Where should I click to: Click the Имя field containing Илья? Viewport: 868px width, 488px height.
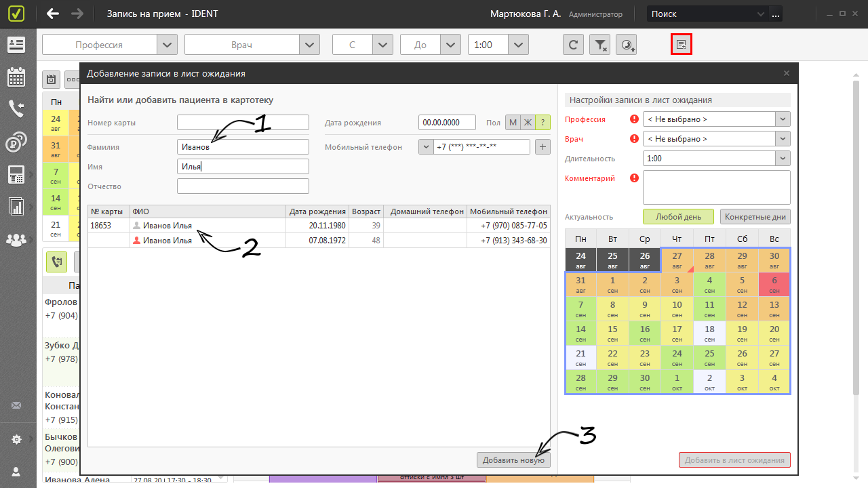[x=243, y=166]
